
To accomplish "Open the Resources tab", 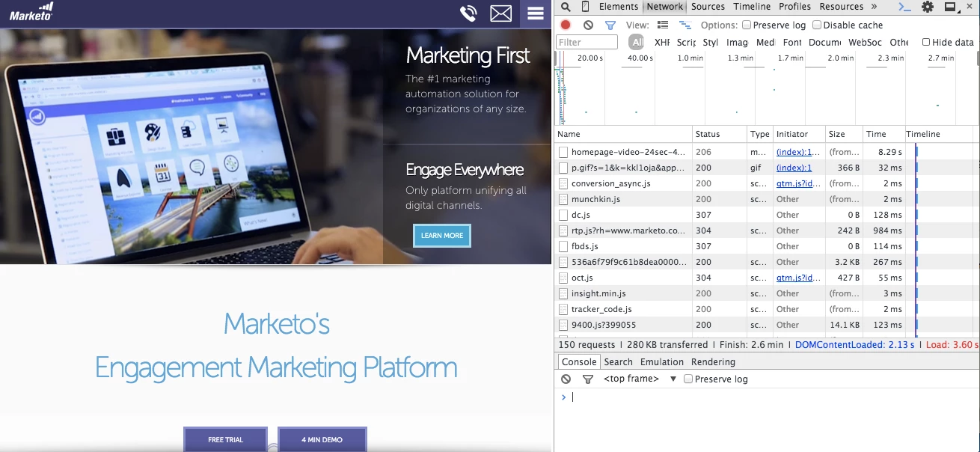I will (841, 7).
